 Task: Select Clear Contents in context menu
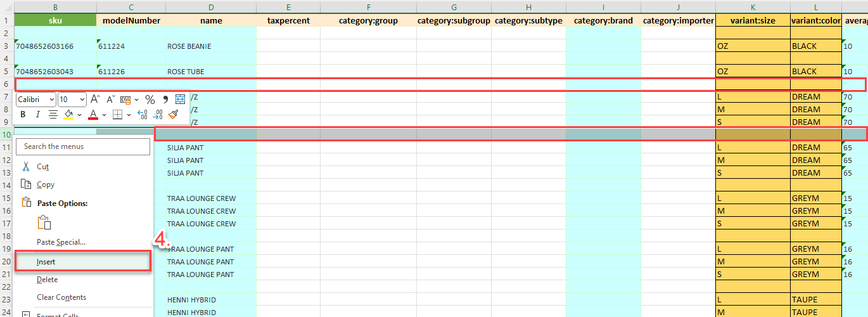(61, 297)
